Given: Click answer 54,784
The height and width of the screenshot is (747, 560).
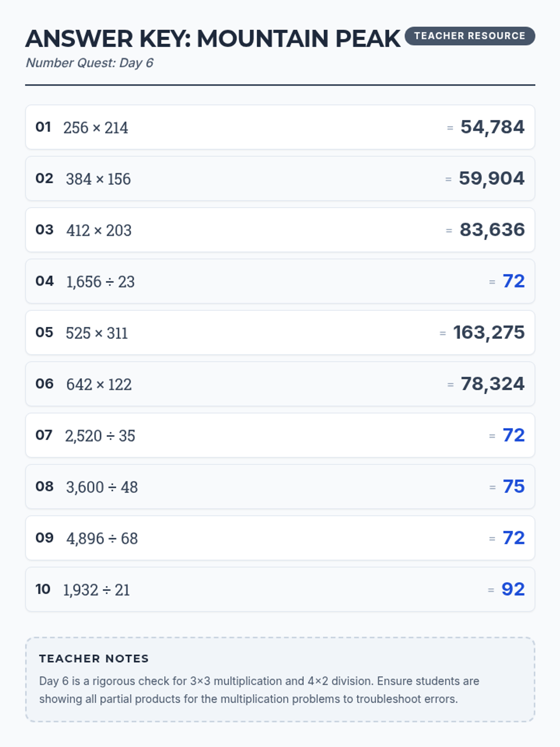Looking at the screenshot, I should click(492, 127).
